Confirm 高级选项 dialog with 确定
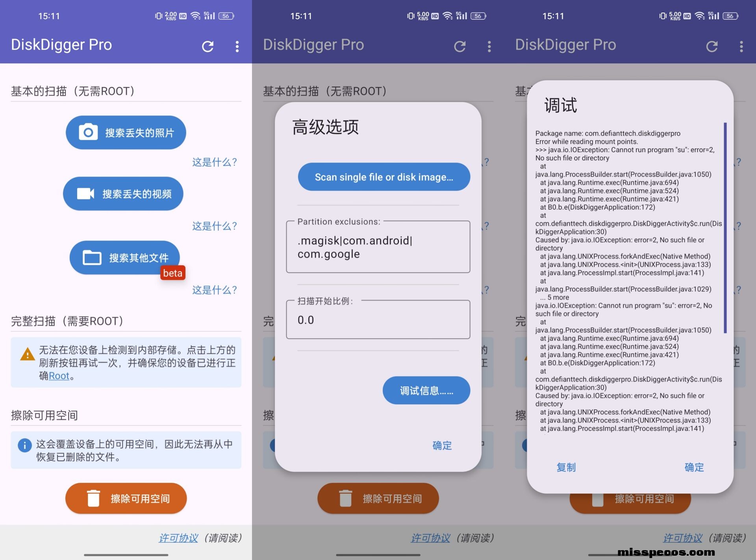This screenshot has height=560, width=756. tap(442, 445)
